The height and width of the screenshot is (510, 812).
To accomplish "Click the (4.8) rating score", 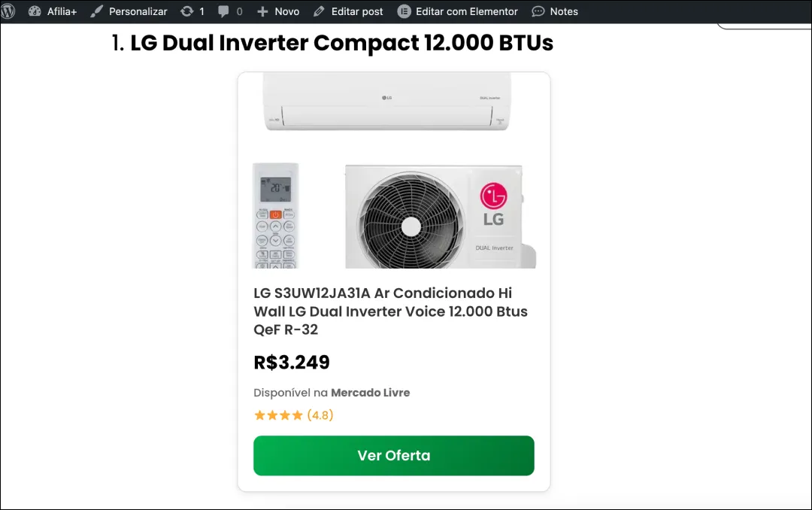I will 320,415.
